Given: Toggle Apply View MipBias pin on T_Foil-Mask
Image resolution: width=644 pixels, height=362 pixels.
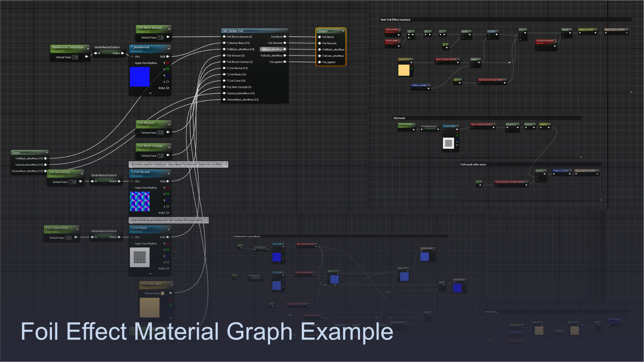Looking at the screenshot, I should pyautogui.click(x=132, y=244).
